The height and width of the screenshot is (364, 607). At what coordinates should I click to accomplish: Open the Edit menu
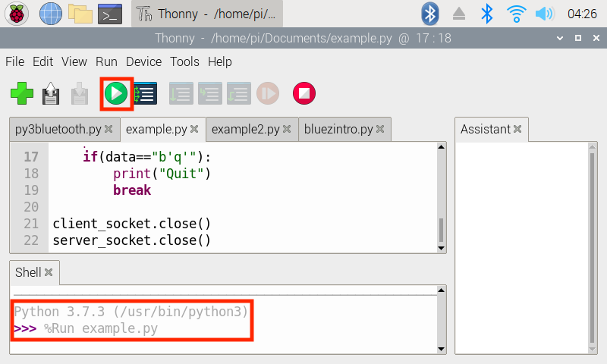[x=42, y=61]
